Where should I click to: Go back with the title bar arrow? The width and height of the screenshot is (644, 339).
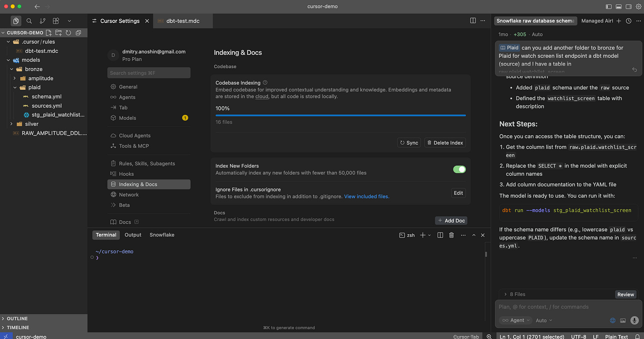pyautogui.click(x=37, y=7)
